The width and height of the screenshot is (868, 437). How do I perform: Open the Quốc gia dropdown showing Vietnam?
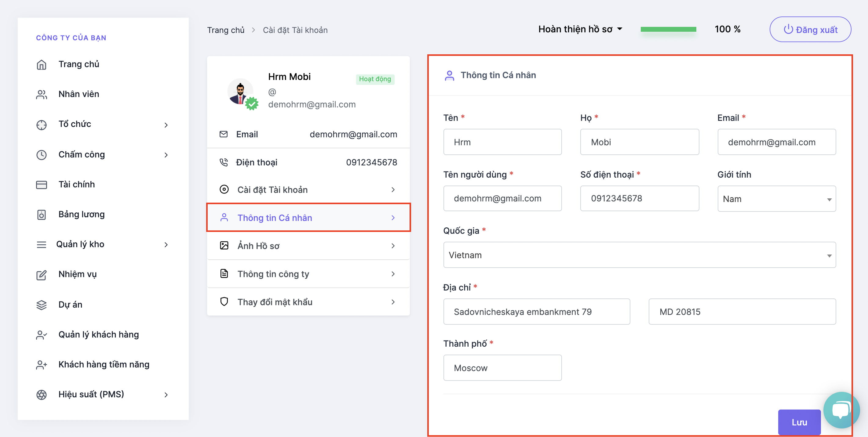[x=639, y=255]
